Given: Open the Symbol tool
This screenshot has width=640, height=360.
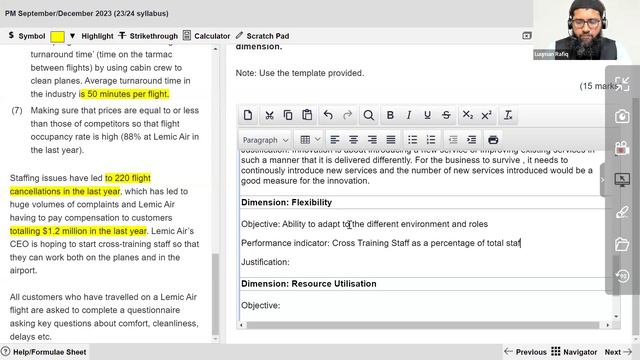Looking at the screenshot, I should coord(27,36).
